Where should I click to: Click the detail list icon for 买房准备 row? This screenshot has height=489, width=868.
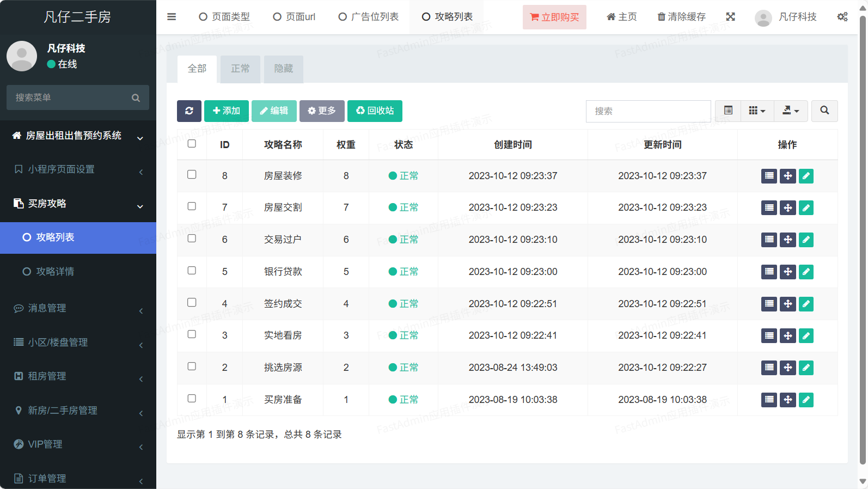(769, 400)
